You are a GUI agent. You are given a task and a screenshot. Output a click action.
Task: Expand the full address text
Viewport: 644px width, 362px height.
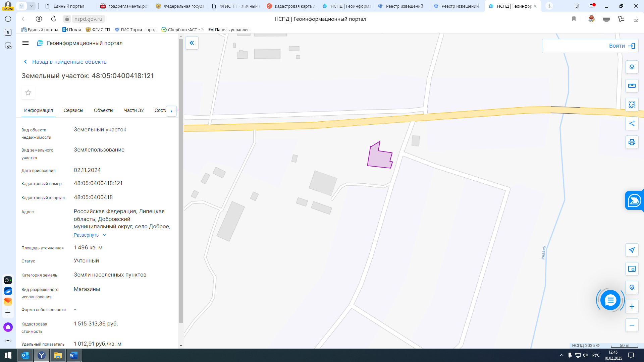pyautogui.click(x=86, y=235)
